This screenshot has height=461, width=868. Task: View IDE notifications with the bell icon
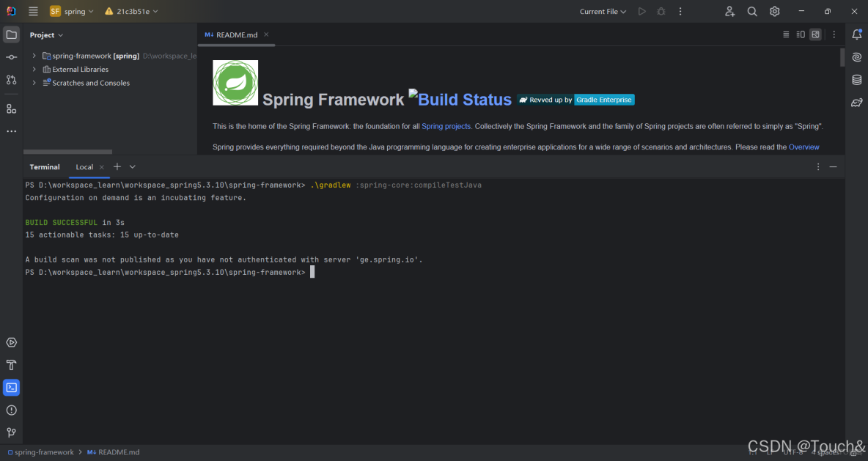point(856,34)
